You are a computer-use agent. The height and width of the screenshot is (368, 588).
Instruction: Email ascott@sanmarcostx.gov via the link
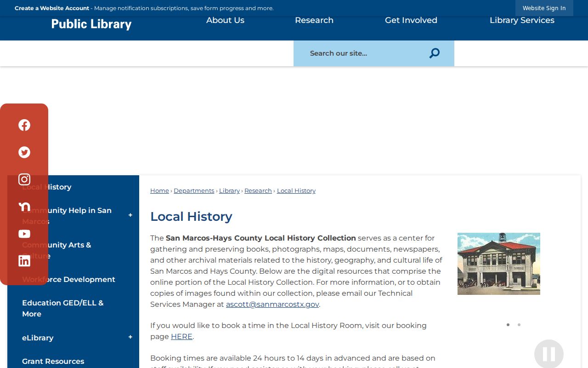pos(272,304)
